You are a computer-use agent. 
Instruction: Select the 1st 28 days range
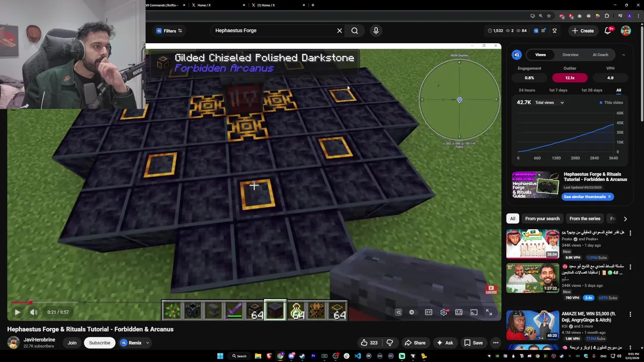(x=592, y=90)
